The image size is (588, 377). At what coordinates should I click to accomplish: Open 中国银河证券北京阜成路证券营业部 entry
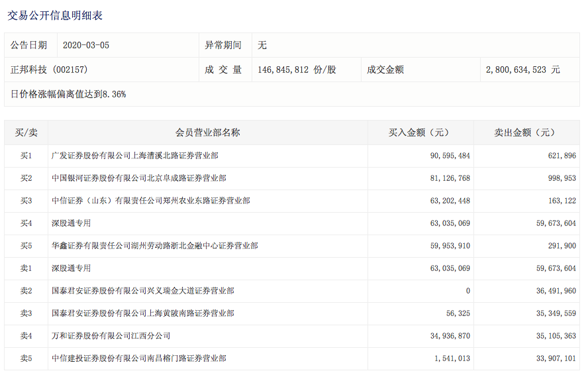click(139, 178)
